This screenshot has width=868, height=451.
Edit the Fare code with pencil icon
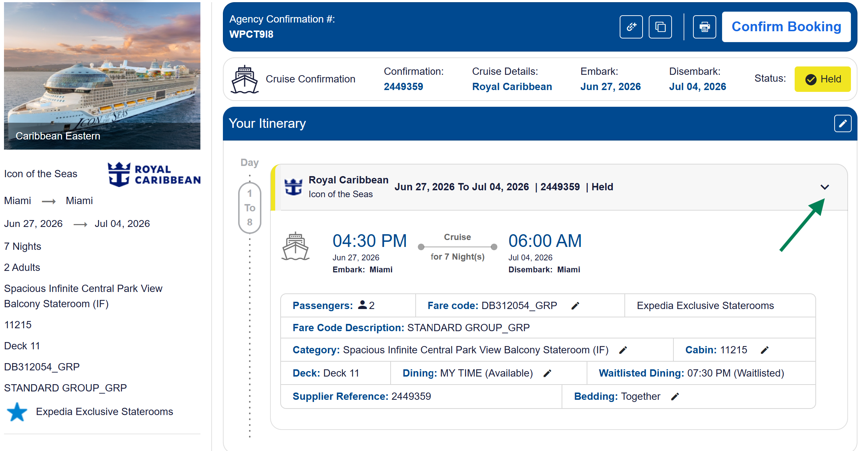[x=575, y=306]
